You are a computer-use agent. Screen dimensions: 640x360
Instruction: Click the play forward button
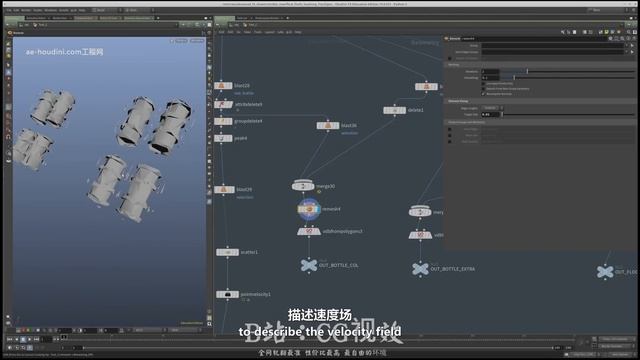[30, 339]
